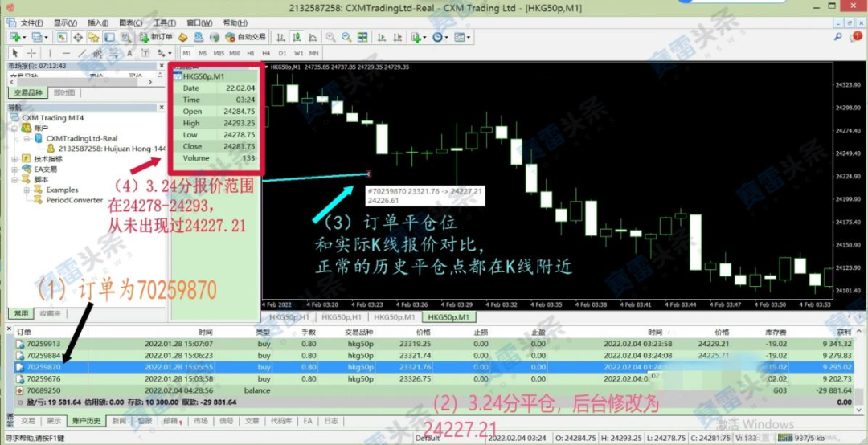Open the 显示(V) menu
This screenshot has width=868, height=445.
(x=65, y=22)
